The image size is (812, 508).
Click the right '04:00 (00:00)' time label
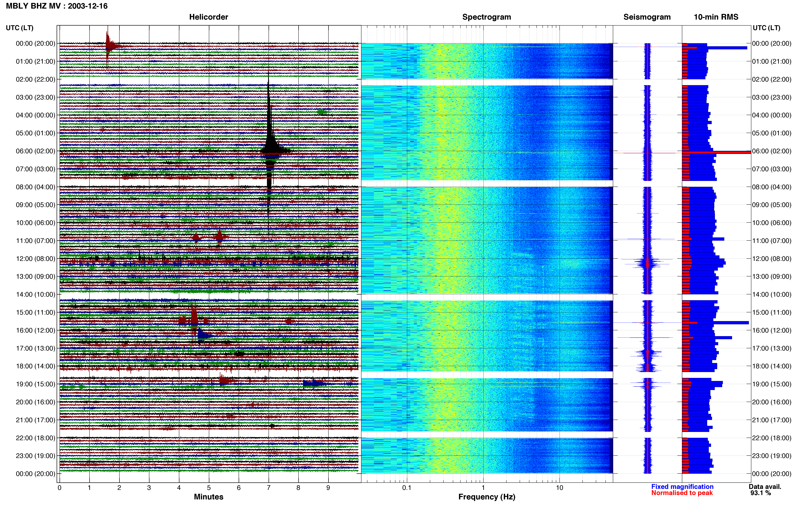pyautogui.click(x=771, y=115)
